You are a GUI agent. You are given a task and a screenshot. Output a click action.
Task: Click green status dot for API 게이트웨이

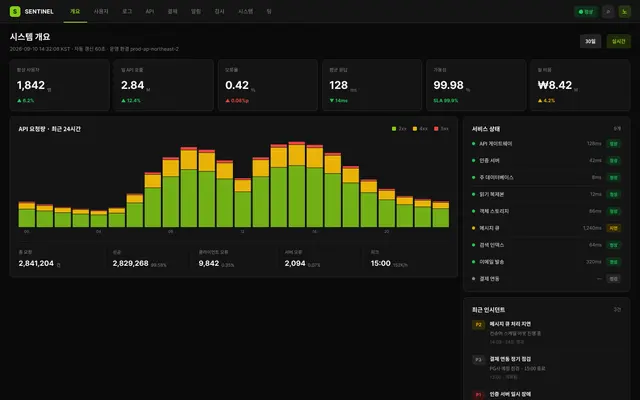coord(473,144)
